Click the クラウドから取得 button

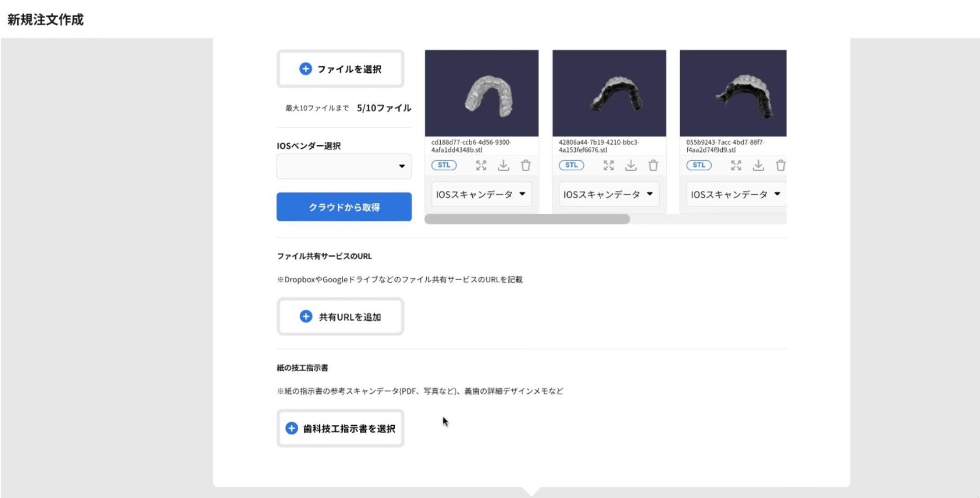point(344,207)
